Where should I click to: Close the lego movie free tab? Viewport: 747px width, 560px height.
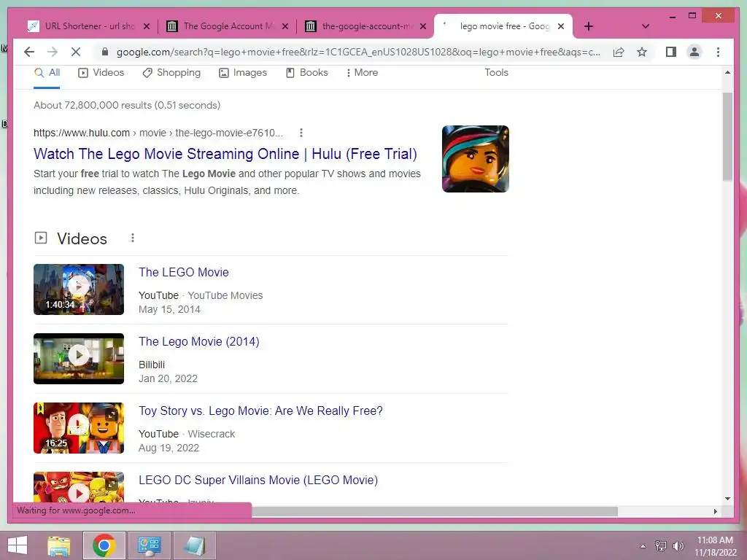561,26
